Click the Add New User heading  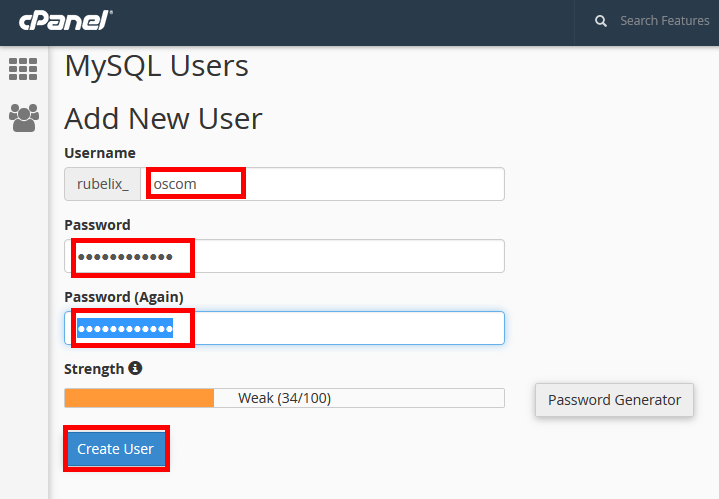click(x=163, y=119)
